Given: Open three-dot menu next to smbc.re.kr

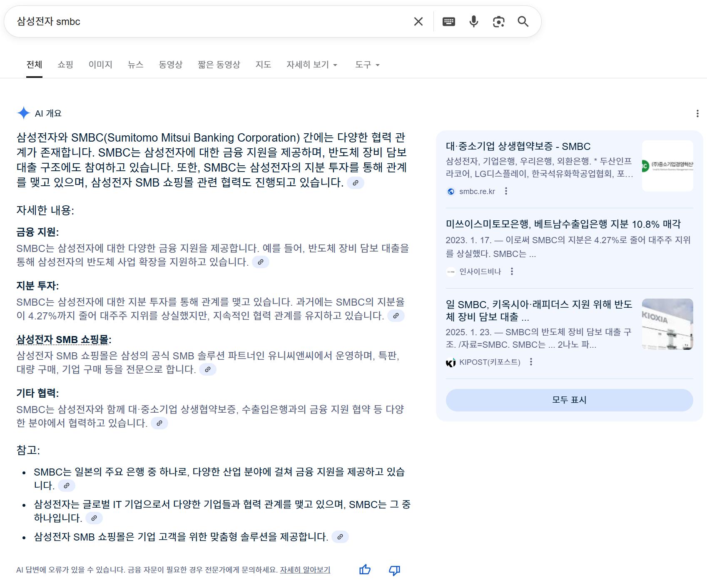Looking at the screenshot, I should 506,191.
